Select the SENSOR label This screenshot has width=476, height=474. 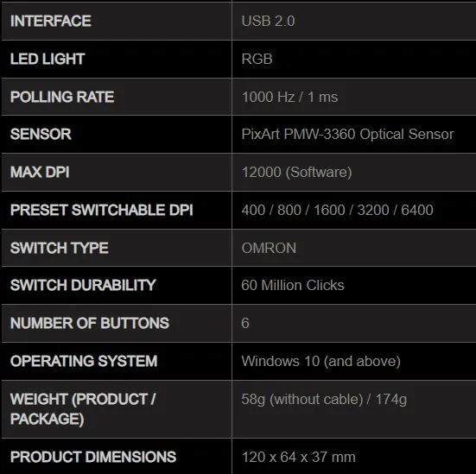(41, 134)
